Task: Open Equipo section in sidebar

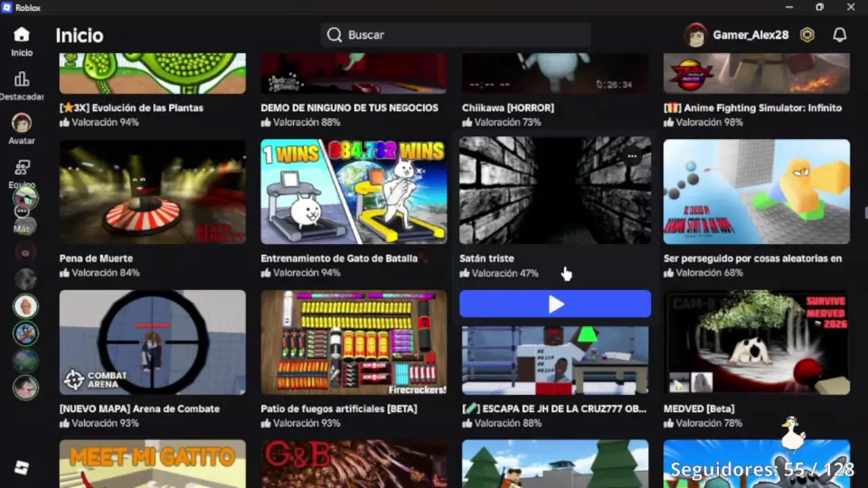Action: pos(22,174)
